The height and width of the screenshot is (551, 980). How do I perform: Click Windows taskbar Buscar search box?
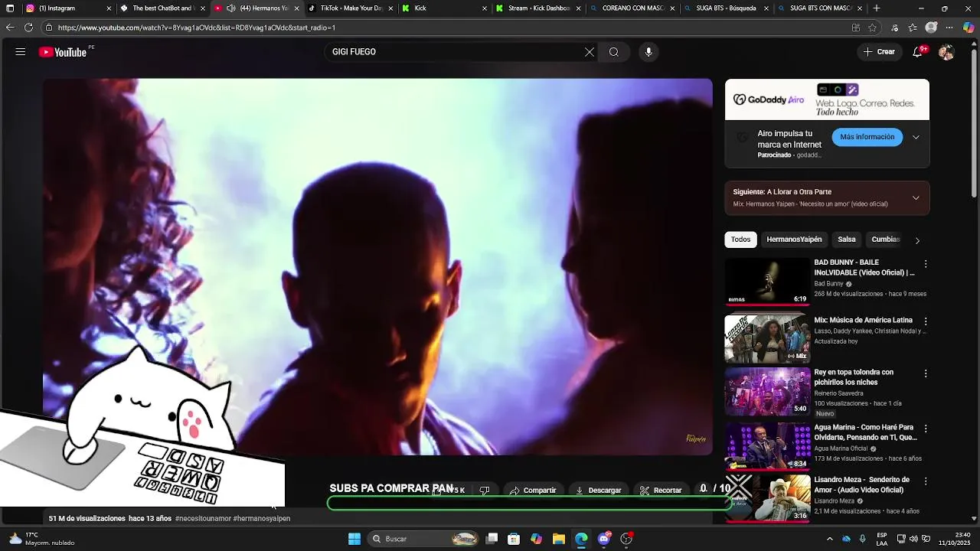[x=423, y=539]
